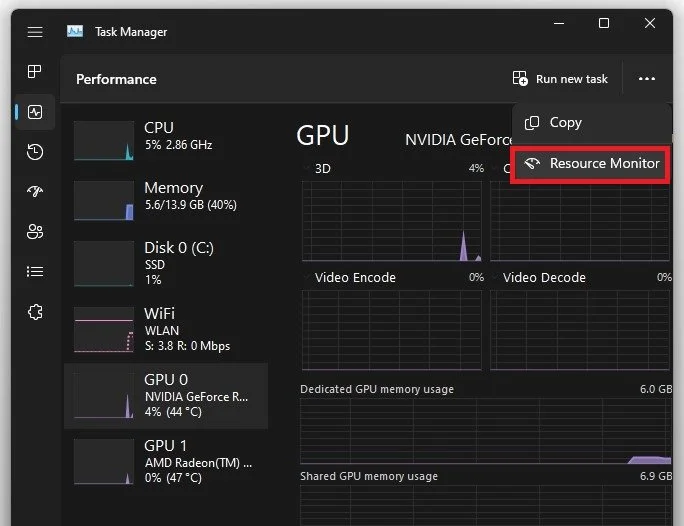
Task: Open Startup apps page in sidebar
Action: pos(35,191)
